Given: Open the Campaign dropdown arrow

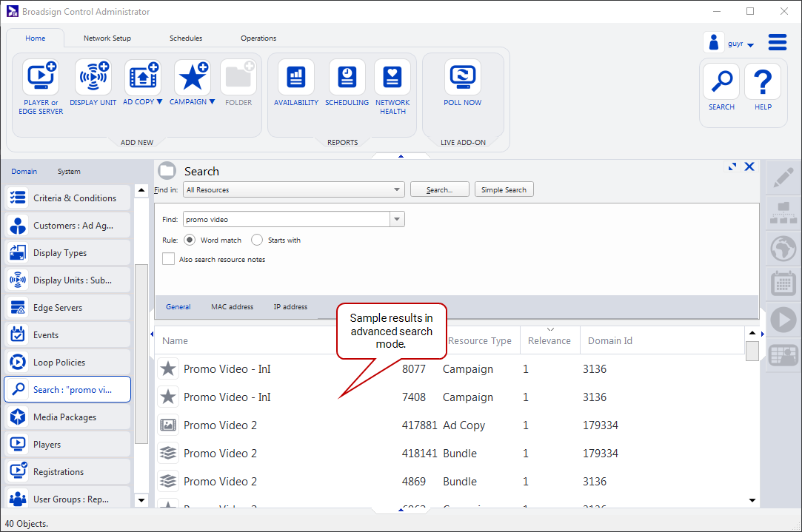Looking at the screenshot, I should (213, 101).
